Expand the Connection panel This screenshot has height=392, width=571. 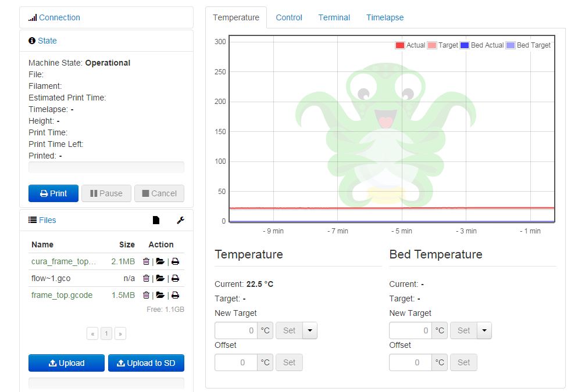pos(59,17)
